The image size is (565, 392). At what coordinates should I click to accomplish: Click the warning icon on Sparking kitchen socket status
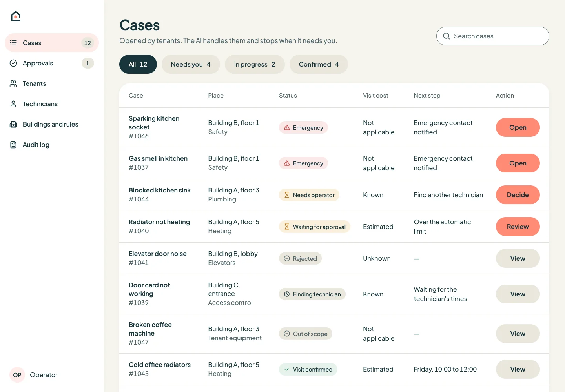tap(287, 127)
